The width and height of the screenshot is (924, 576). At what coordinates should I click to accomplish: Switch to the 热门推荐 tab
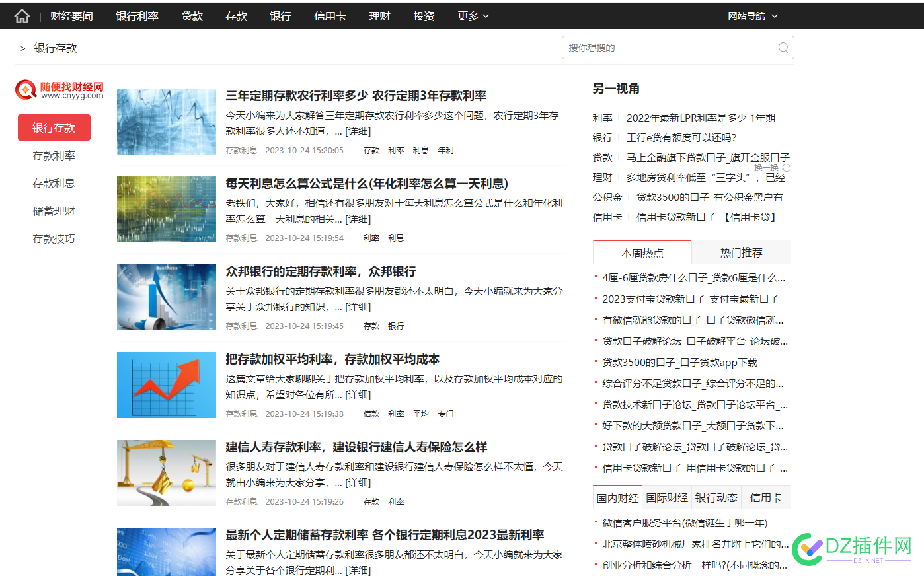741,252
